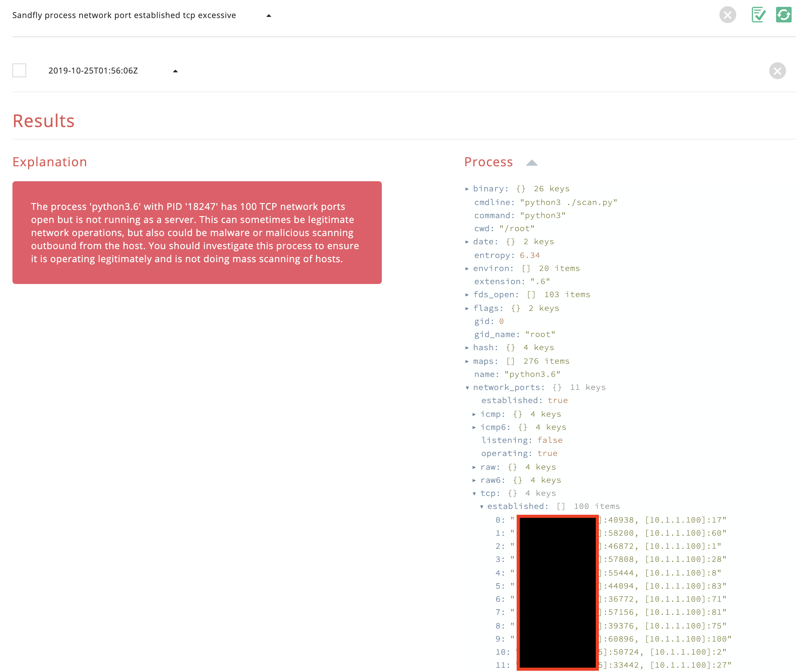Select established item 2 with port 46872
This screenshot has height=672, width=796.
pyautogui.click(x=608, y=546)
